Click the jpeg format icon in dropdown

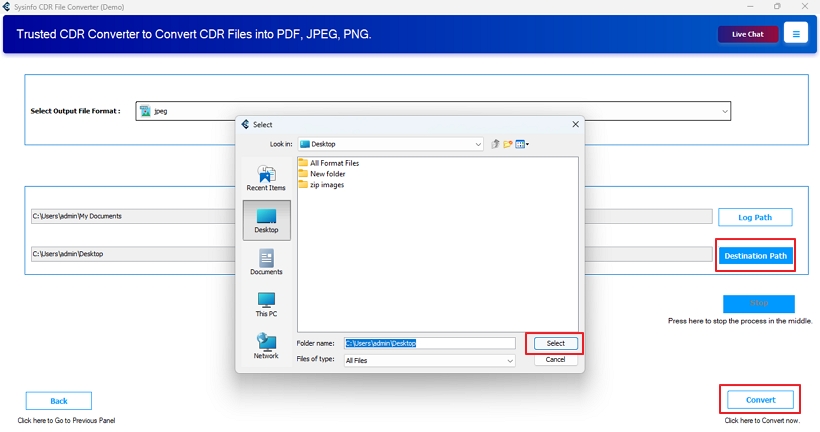pos(145,111)
